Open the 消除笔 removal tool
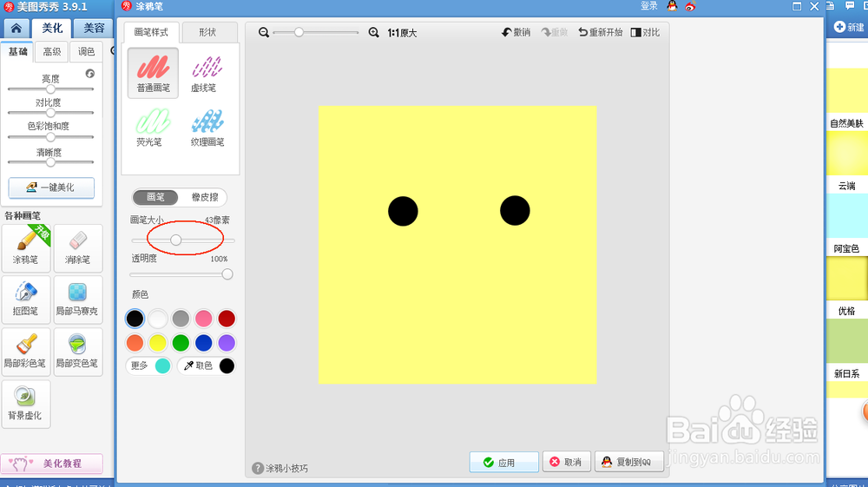Viewport: 868px width, 487px height. [x=78, y=248]
